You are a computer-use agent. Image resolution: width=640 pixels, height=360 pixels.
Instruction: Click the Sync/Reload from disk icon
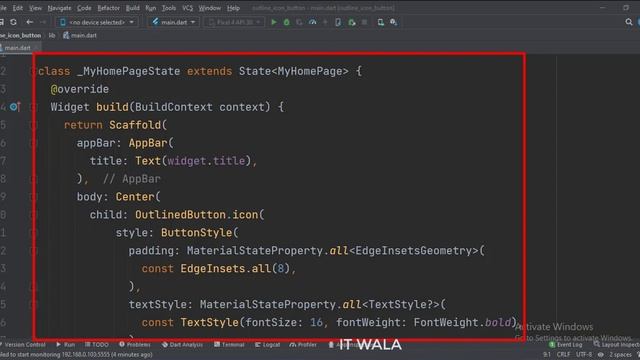tap(13, 22)
